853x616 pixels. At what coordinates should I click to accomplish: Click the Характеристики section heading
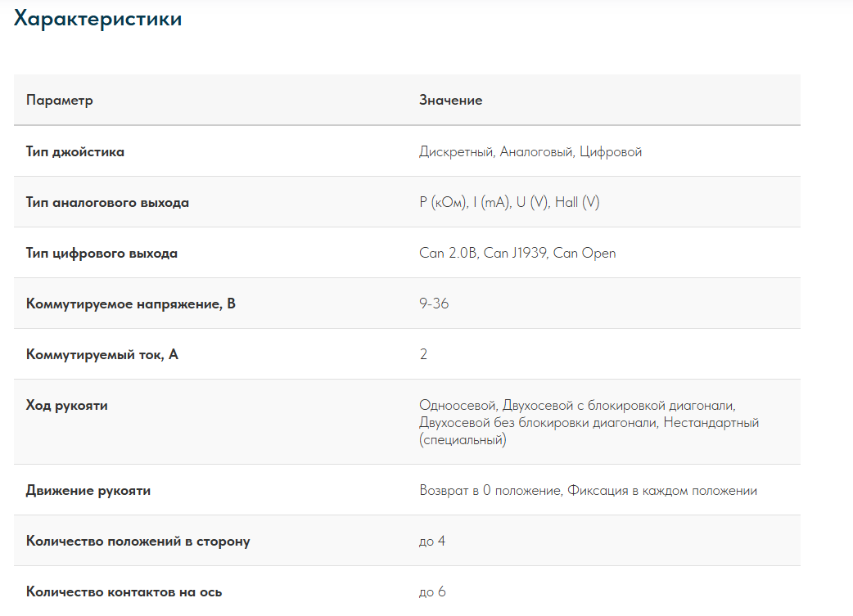[x=97, y=19]
